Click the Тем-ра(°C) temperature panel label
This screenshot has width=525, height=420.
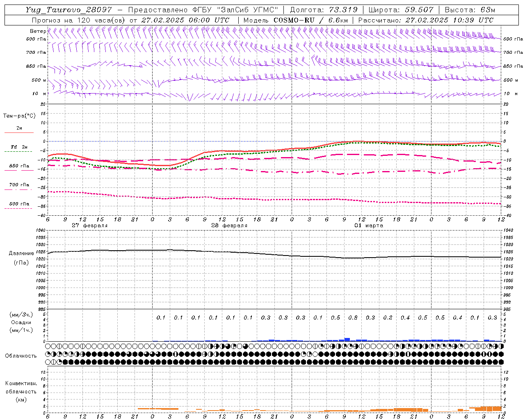tap(19, 116)
